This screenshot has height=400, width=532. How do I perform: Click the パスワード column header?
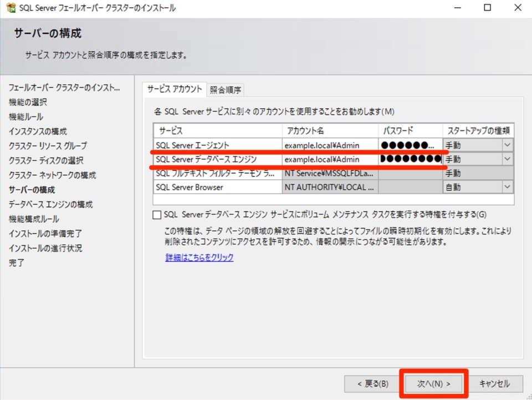(411, 131)
